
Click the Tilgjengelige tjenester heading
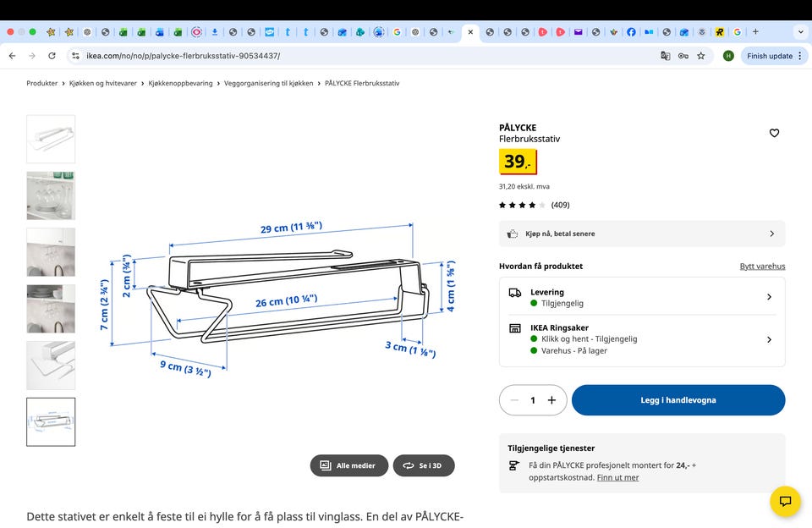pos(551,448)
